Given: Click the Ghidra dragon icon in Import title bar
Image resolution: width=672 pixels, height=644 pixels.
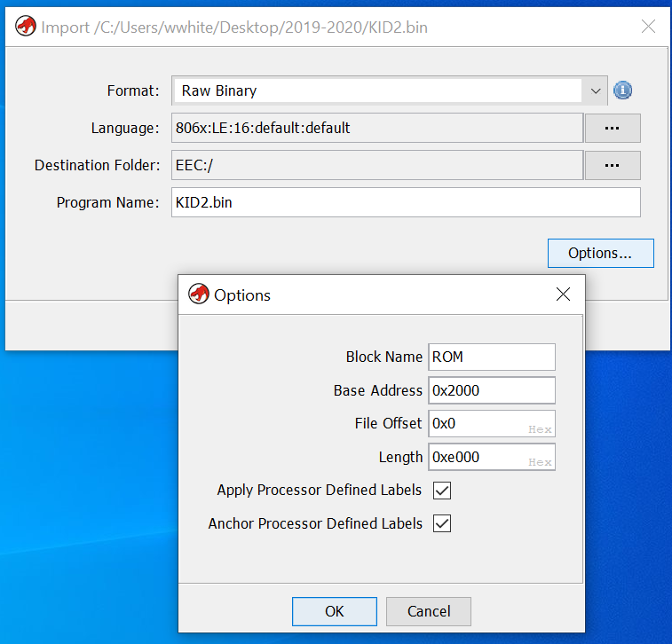Looking at the screenshot, I should tap(26, 27).
